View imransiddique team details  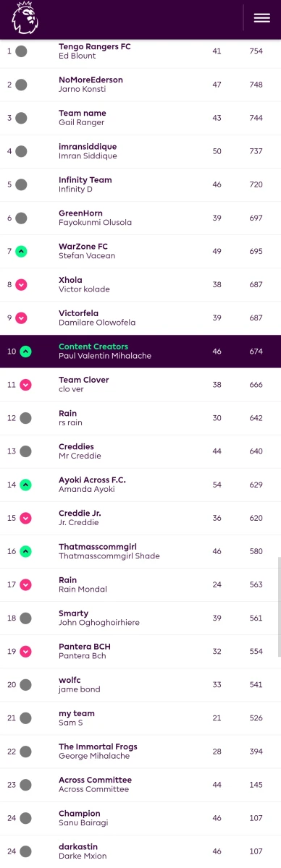pyautogui.click(x=88, y=146)
